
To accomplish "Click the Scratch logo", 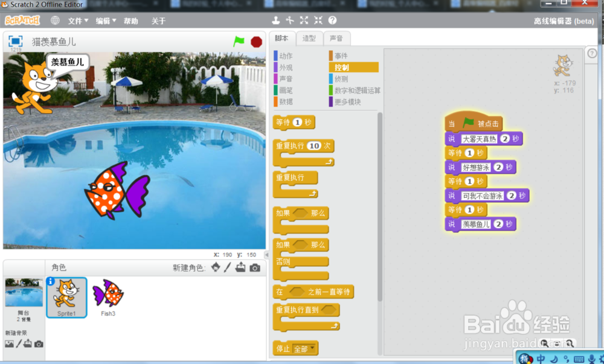I will pyautogui.click(x=22, y=21).
